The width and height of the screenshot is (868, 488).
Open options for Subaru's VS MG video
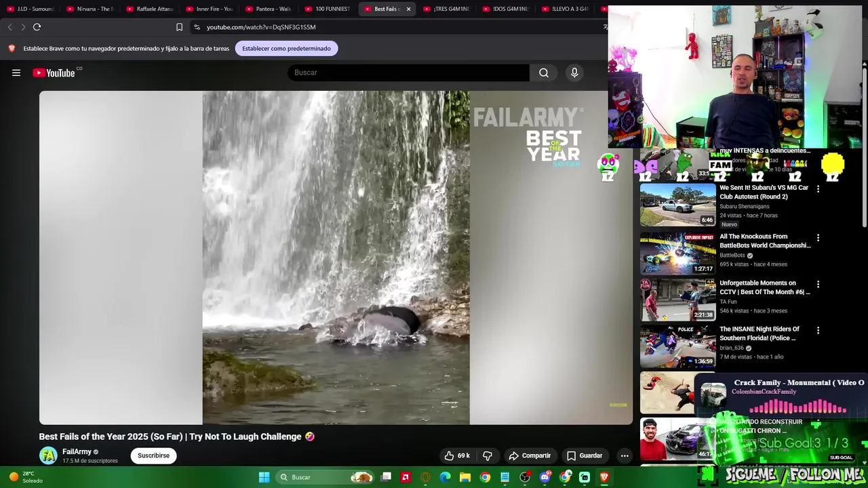[x=818, y=189]
